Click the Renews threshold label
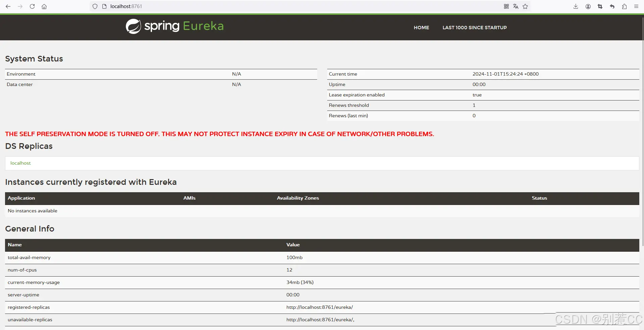Screen dimensions: 644x330 point(349,105)
